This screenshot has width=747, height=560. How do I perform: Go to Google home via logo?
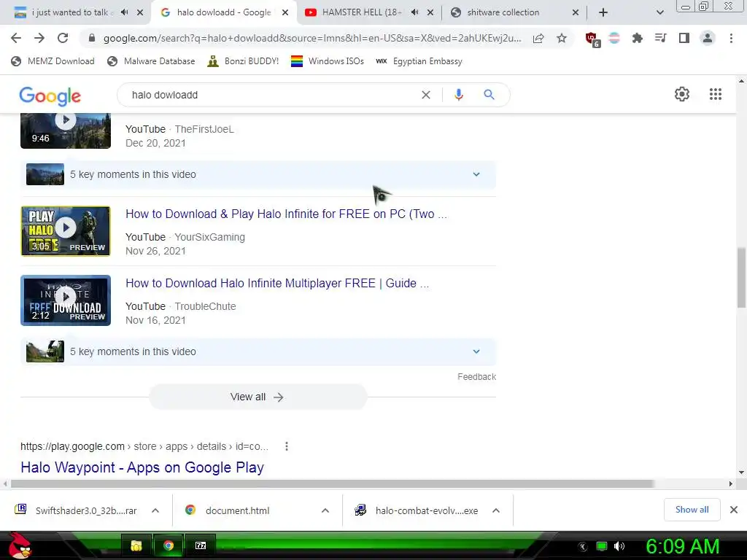(x=50, y=96)
